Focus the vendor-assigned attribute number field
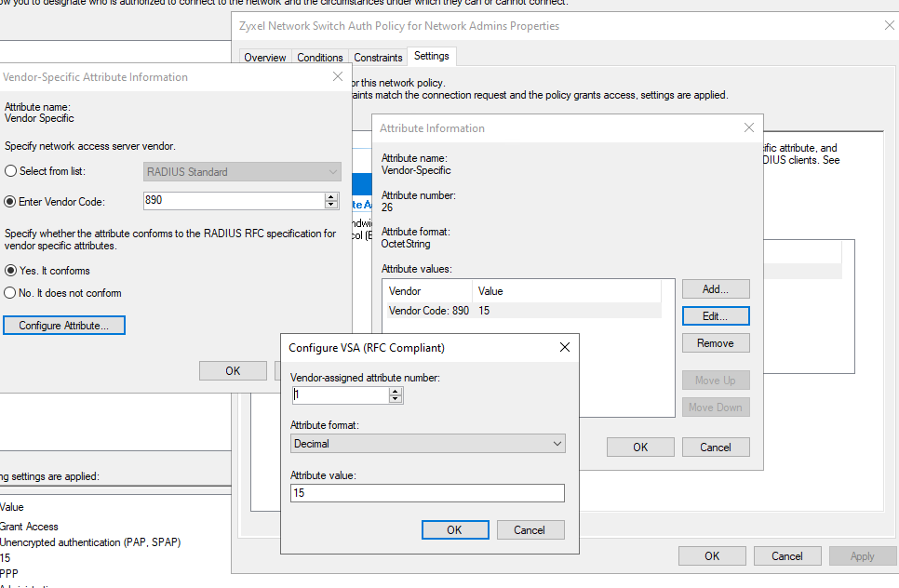The height and width of the screenshot is (588, 899). 341,394
